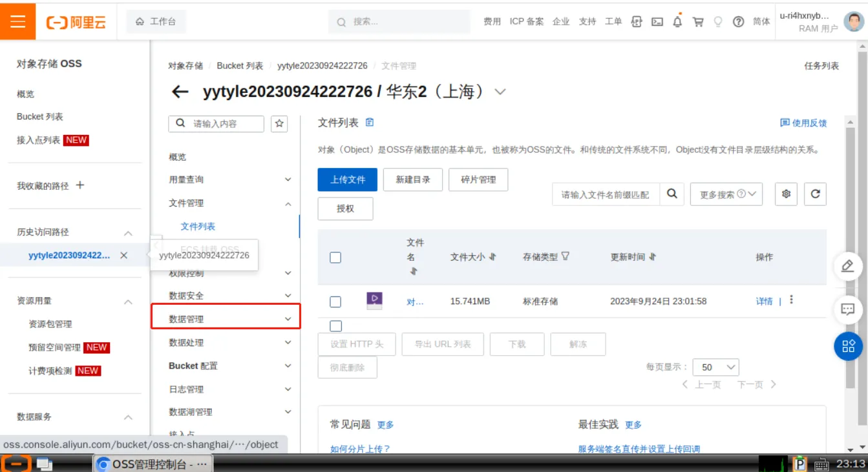868x472 pixels.
Task: Remove yytyle history path with X
Action: coord(123,256)
